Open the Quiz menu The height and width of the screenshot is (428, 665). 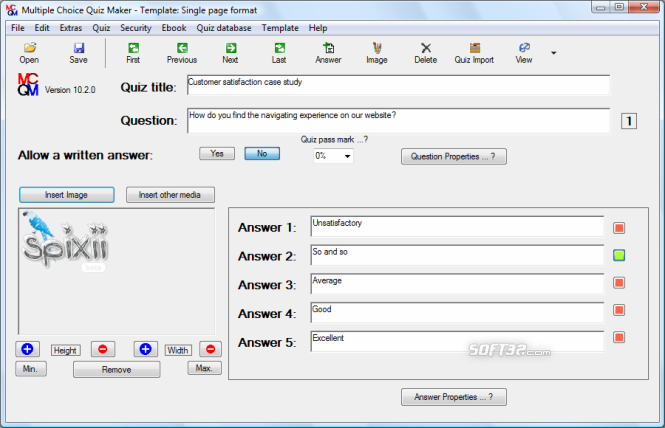[x=101, y=28]
